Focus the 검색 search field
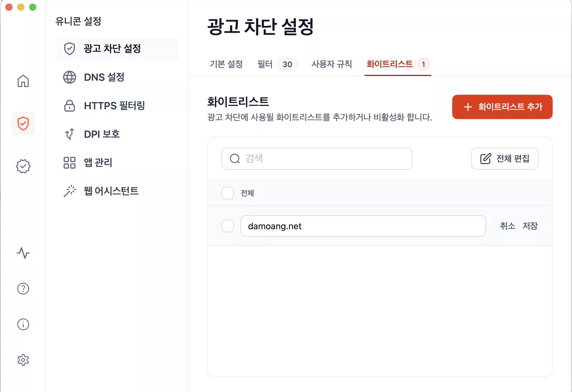This screenshot has width=572, height=392. tap(317, 159)
